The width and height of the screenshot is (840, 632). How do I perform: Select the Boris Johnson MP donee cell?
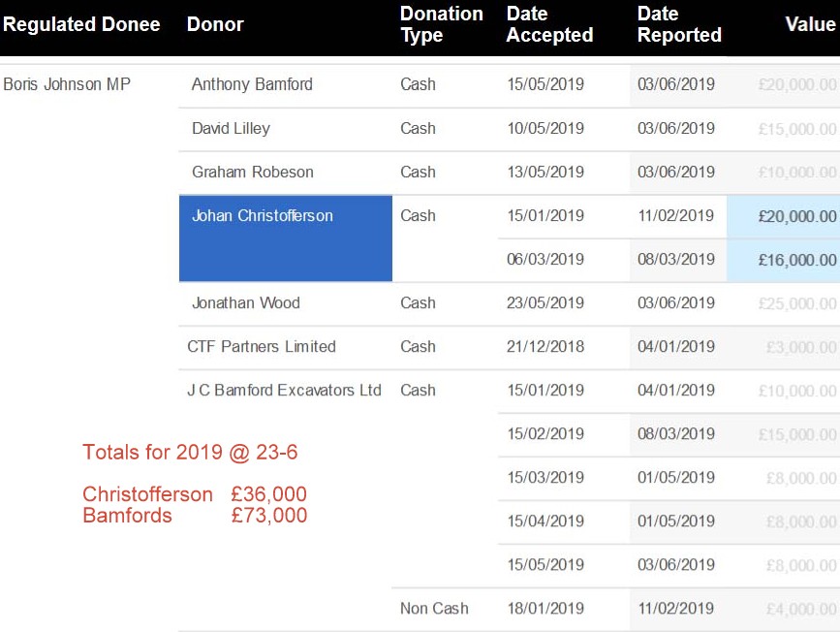(67, 84)
